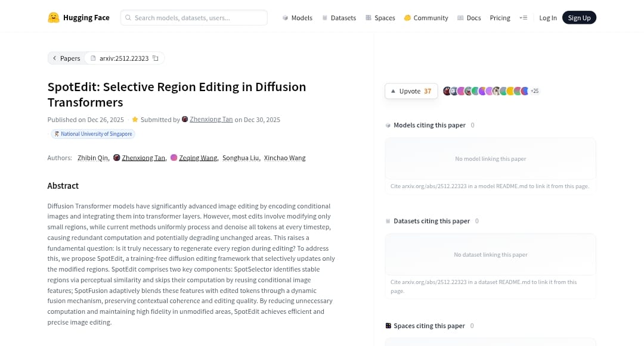The image size is (644, 346).
Task: Click the first upvoter avatar
Action: pyautogui.click(x=447, y=91)
